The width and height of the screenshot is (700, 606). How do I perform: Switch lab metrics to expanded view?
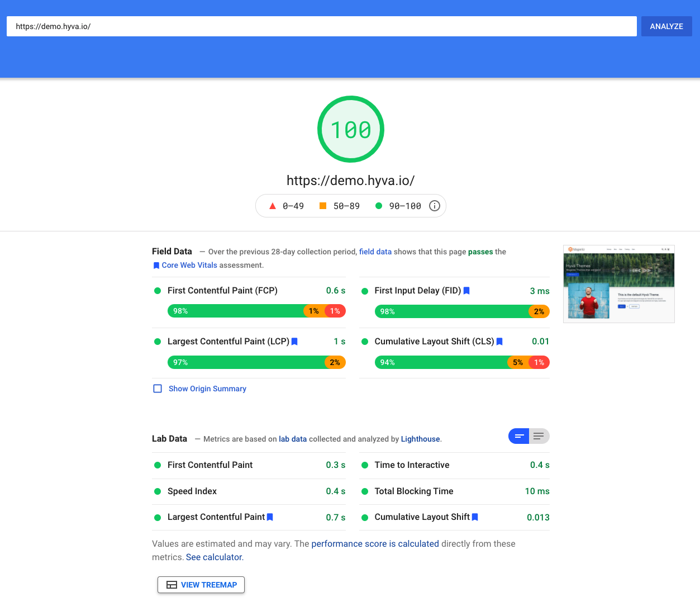click(539, 436)
